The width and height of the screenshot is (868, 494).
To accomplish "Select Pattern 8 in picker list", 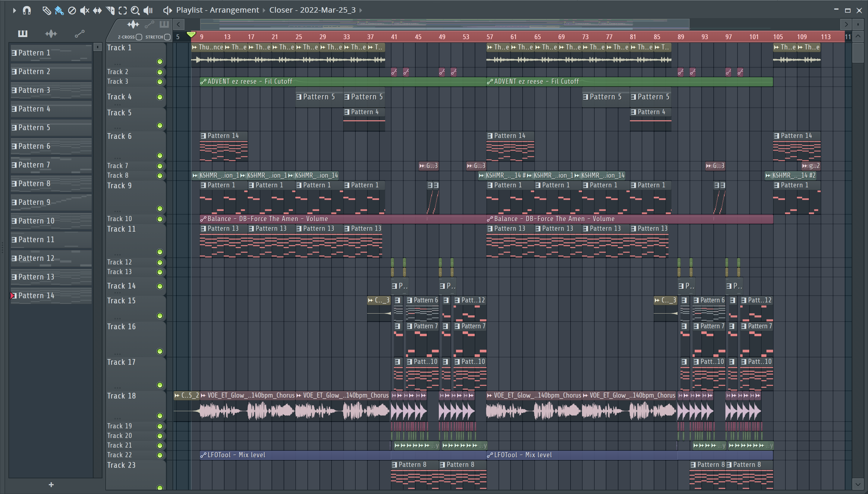I will [51, 183].
